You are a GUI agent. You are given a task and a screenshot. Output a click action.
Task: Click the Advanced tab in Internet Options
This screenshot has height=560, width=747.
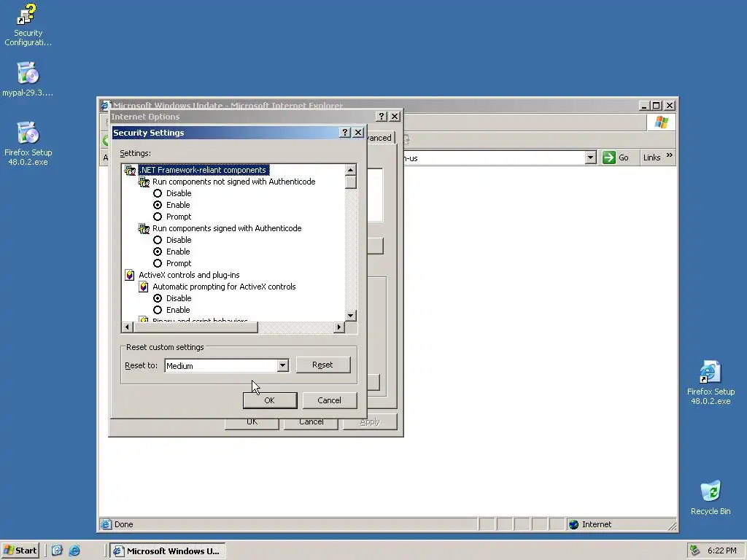click(x=380, y=138)
